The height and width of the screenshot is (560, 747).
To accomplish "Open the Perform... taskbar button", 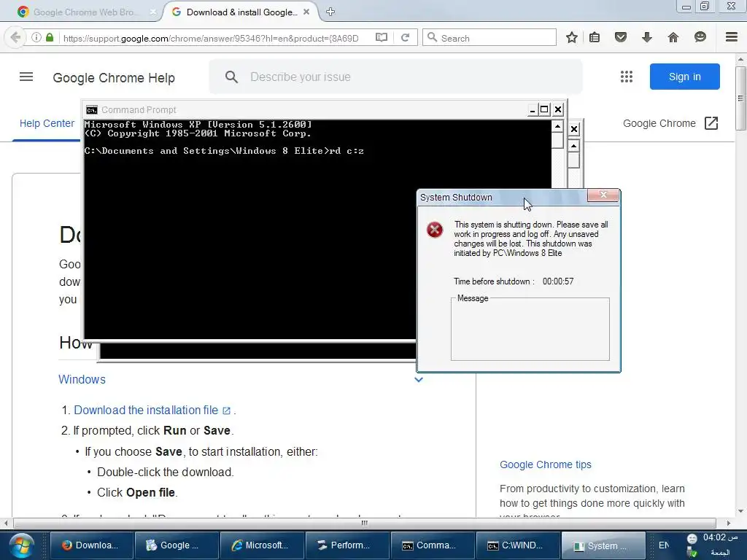I will tap(347, 545).
